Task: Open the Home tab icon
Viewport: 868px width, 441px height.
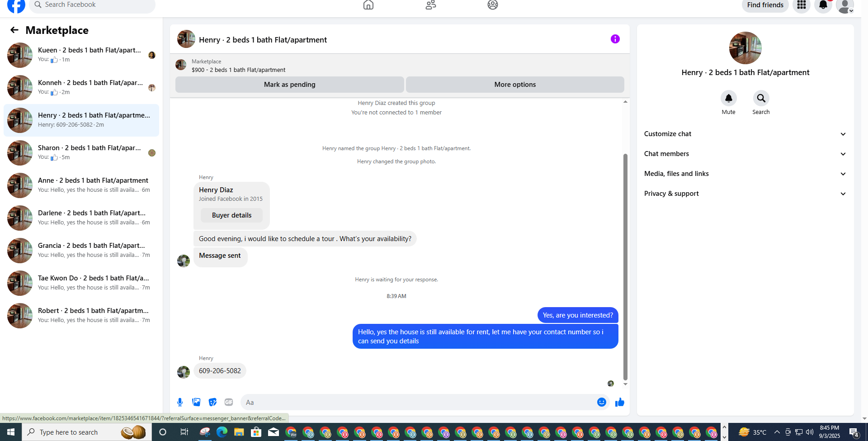Action: pyautogui.click(x=368, y=5)
